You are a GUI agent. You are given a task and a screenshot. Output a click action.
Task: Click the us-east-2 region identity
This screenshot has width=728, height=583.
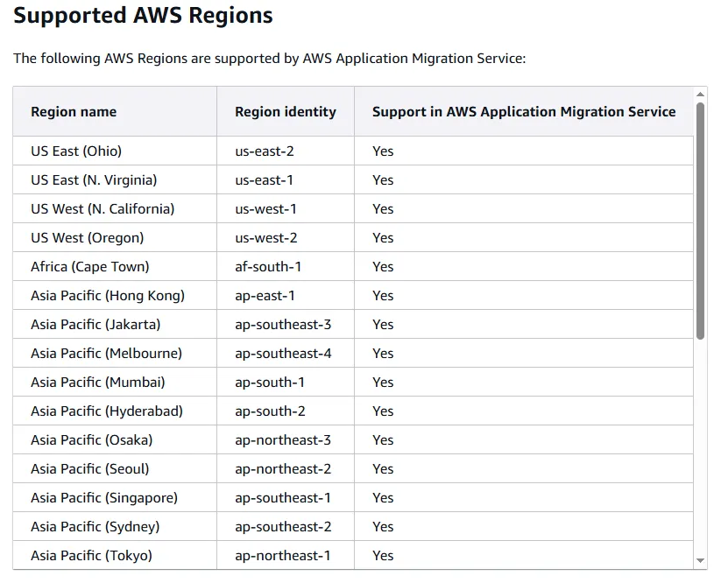(x=265, y=151)
